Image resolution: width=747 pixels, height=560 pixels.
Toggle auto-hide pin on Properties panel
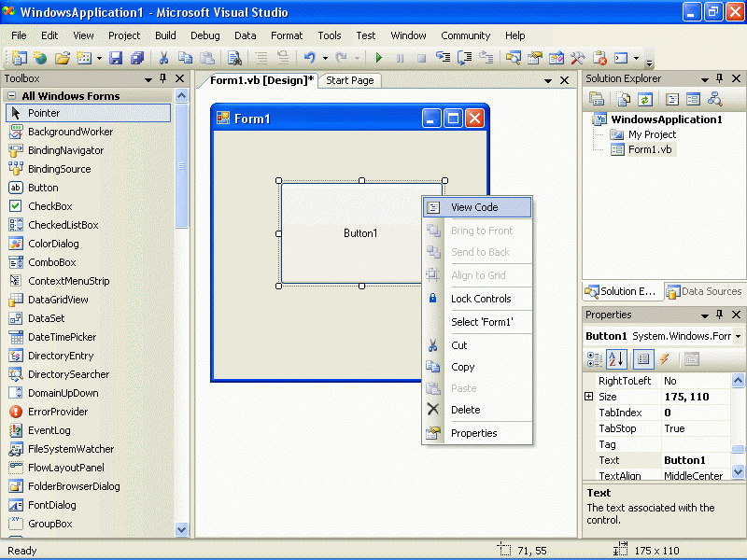[x=719, y=315]
